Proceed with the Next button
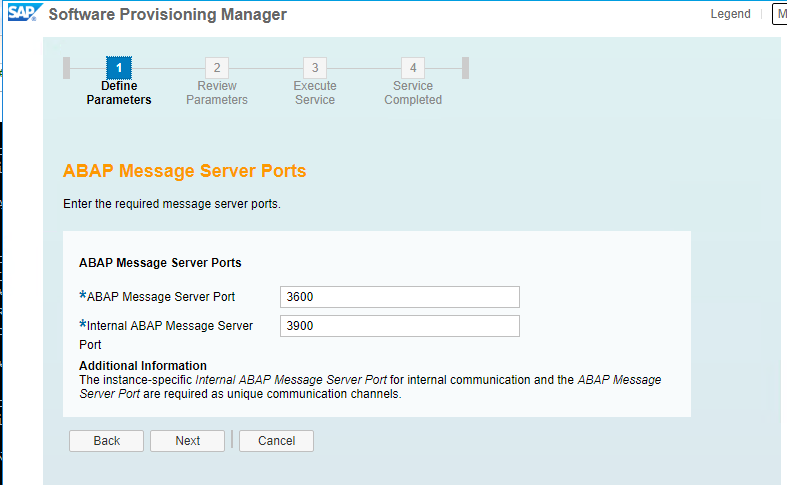The width and height of the screenshot is (787, 485). [187, 441]
